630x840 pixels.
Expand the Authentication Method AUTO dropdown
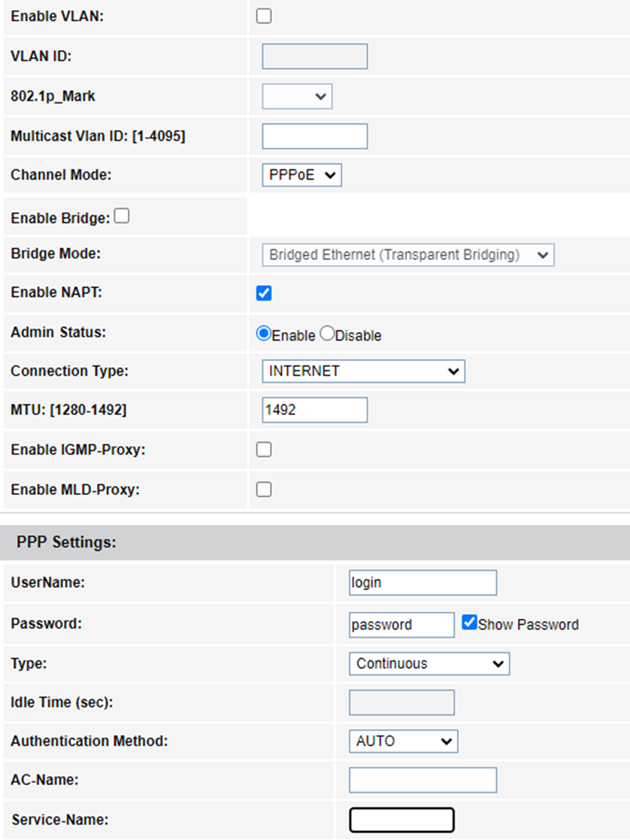(403, 741)
